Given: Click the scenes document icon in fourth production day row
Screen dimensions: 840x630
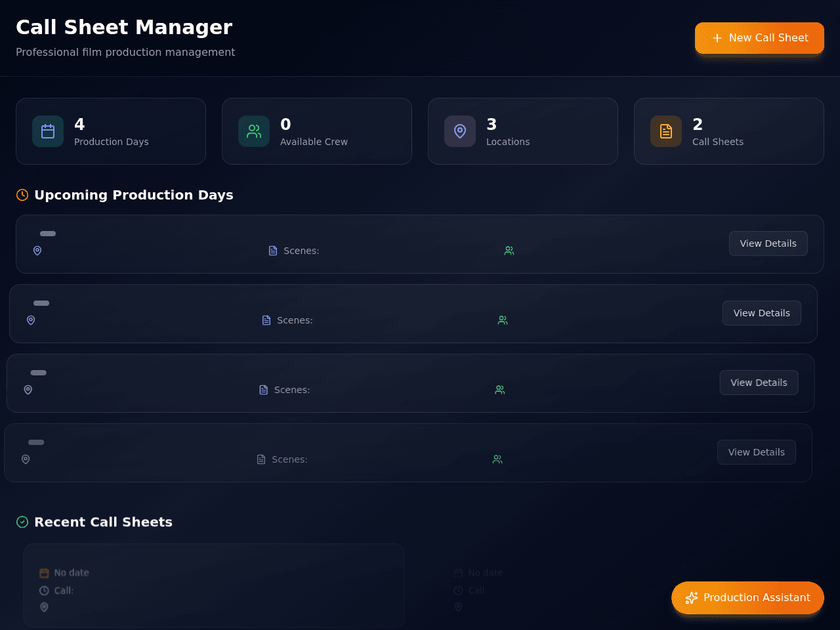Looking at the screenshot, I should click(261, 459).
